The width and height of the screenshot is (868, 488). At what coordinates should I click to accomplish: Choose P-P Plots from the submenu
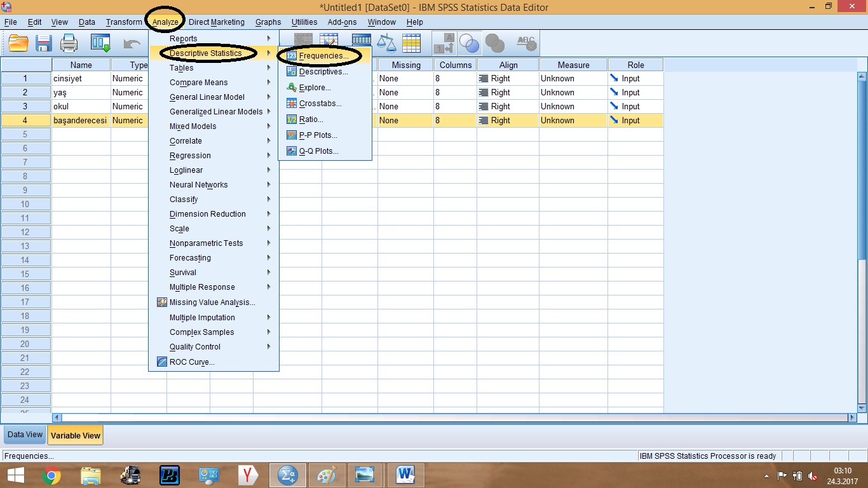click(325, 135)
